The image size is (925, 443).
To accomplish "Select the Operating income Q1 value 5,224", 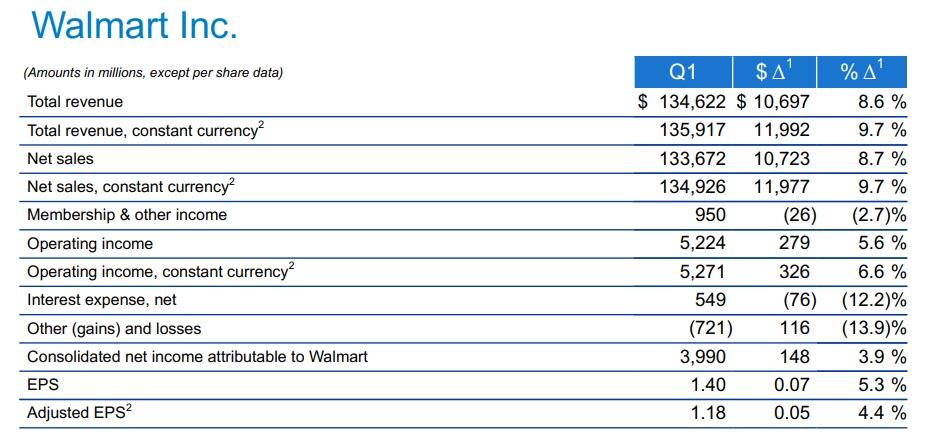I will [x=703, y=243].
